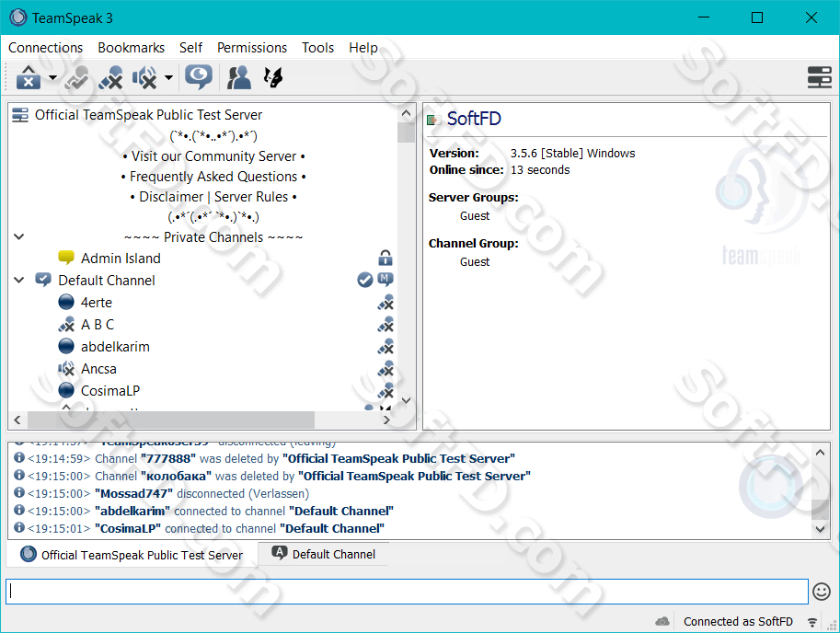
Task: Click the vertical scrollbar thumb of channel tree
Action: click(406, 132)
